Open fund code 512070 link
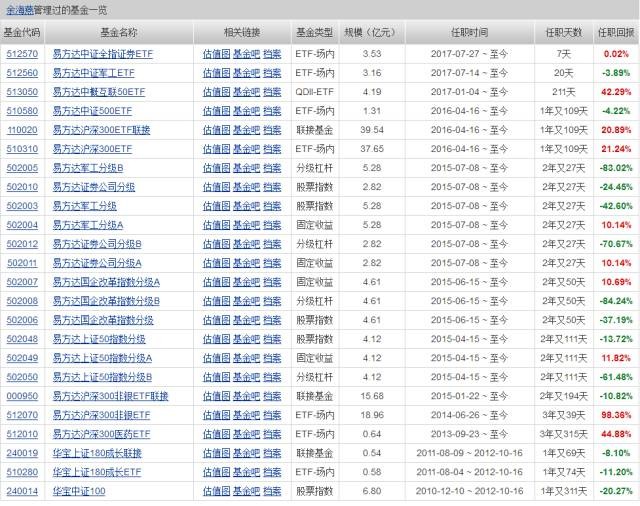Viewport: 640px width, 506px height. click(22, 415)
